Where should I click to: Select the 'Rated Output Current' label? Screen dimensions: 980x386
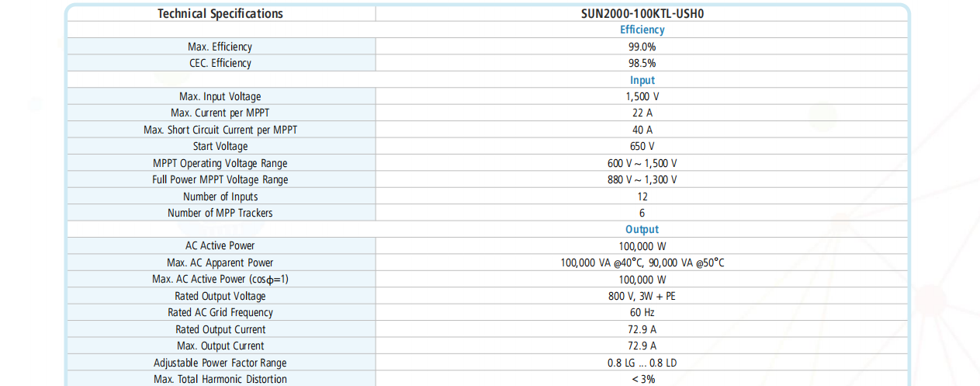click(220, 329)
